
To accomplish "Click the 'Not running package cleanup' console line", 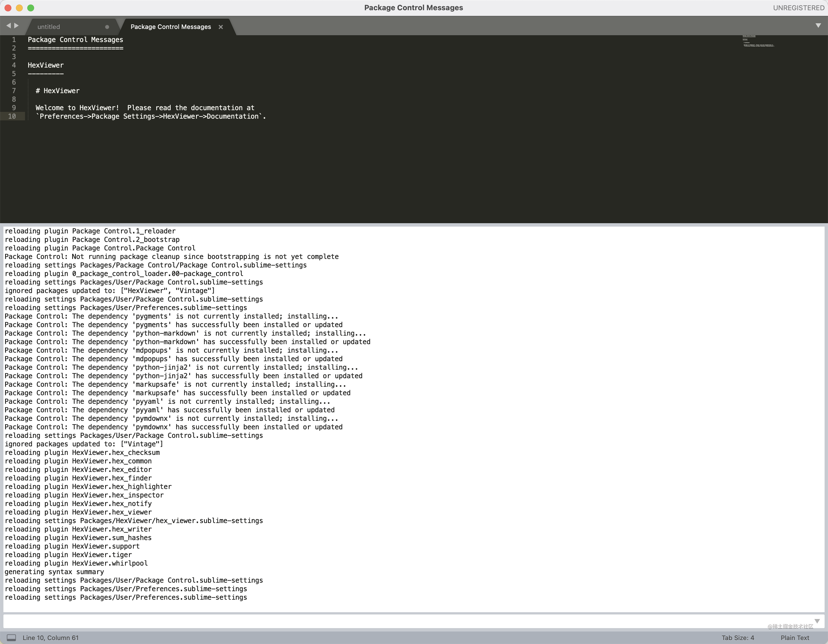I will (x=172, y=256).
